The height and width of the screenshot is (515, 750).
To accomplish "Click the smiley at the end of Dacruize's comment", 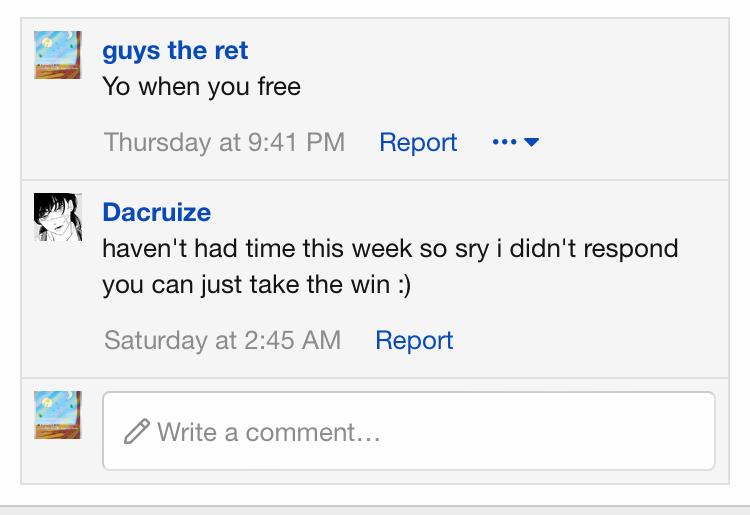I will pyautogui.click(x=402, y=285).
